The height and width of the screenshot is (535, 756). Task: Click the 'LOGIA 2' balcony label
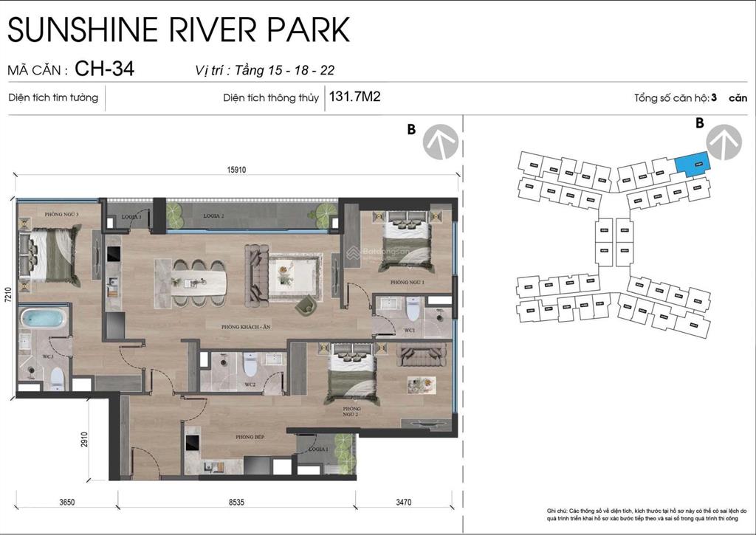[x=213, y=216]
